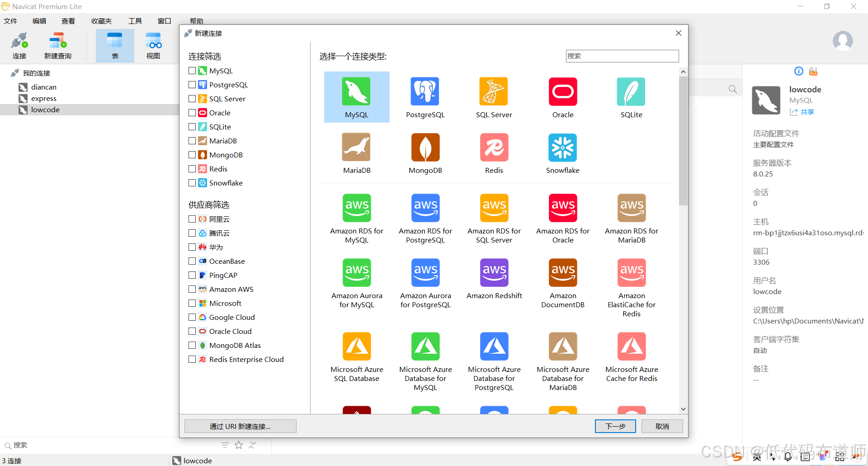Select the MariaDB connection type
The image size is (868, 466).
click(356, 153)
